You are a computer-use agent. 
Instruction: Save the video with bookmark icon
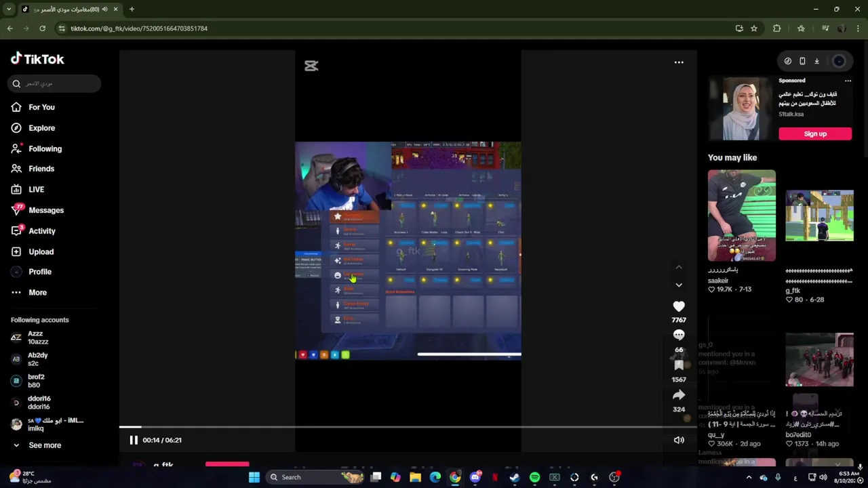coord(679,365)
